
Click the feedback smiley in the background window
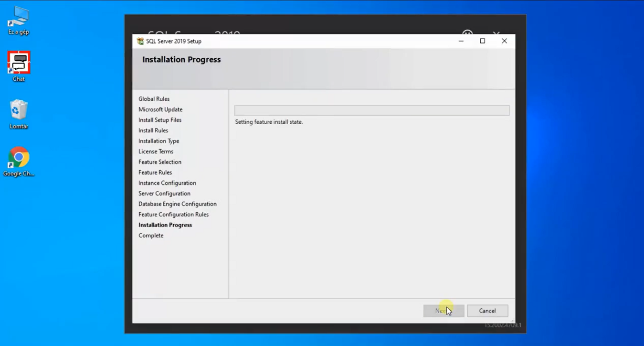coord(467,32)
